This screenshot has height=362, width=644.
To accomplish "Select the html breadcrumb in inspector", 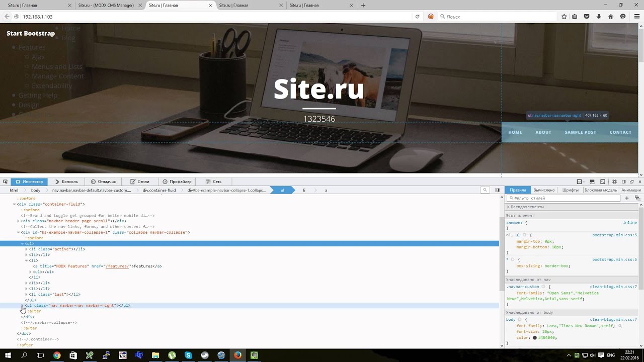I will (x=14, y=190).
